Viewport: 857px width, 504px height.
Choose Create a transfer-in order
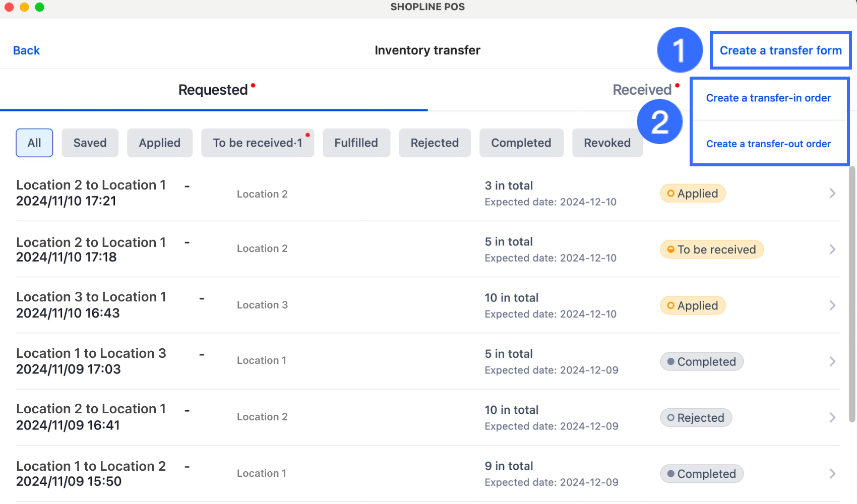[x=768, y=98]
